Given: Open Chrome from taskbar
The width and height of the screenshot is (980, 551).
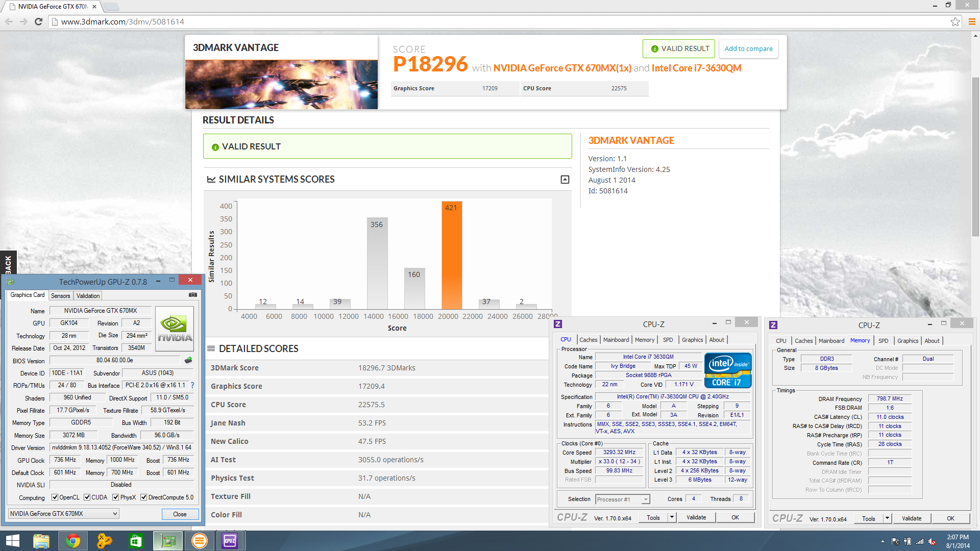Looking at the screenshot, I should 72,541.
